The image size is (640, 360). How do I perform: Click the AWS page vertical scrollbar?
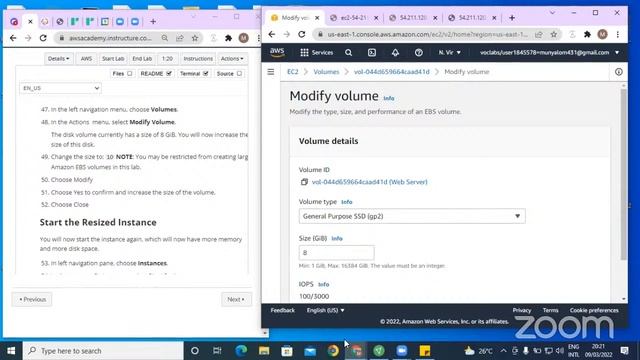click(x=623, y=174)
